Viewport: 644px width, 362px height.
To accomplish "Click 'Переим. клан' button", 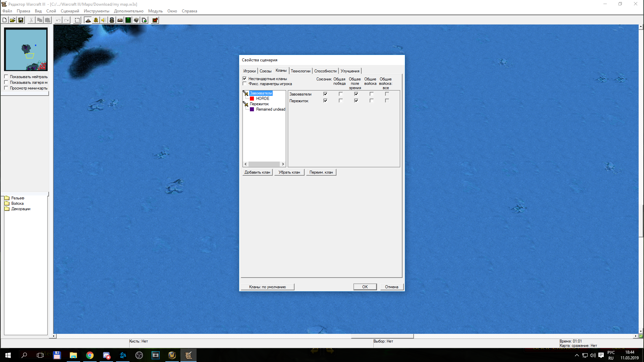I will click(321, 172).
